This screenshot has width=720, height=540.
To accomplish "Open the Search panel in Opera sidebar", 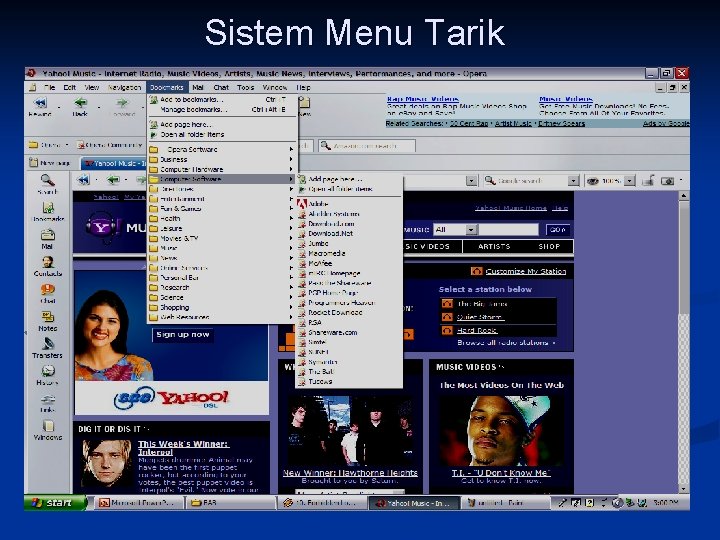I will 47,184.
